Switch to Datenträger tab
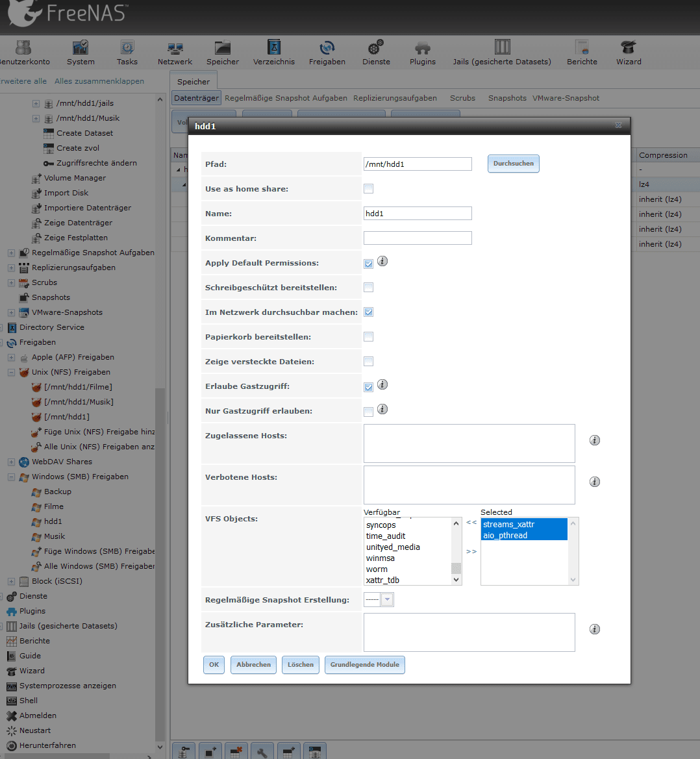Screen dimensions: 700x759 [196, 98]
